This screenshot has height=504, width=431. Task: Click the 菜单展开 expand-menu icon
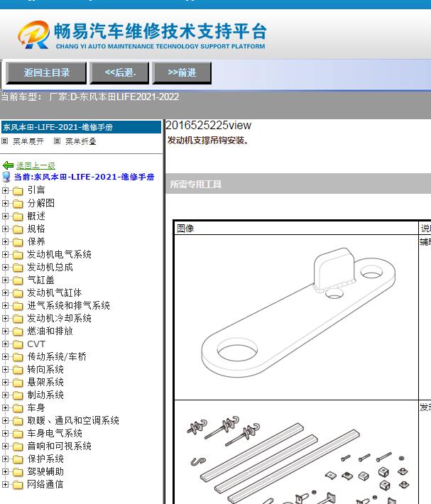pos(5,141)
